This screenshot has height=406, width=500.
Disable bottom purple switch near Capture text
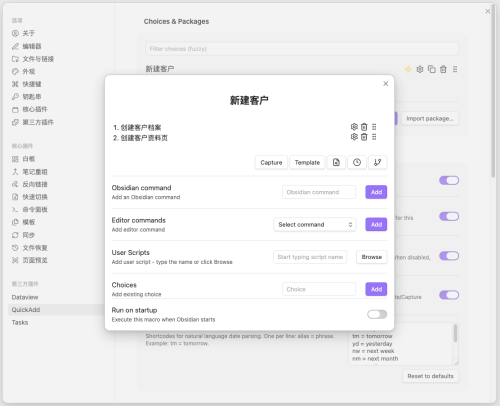click(x=449, y=295)
